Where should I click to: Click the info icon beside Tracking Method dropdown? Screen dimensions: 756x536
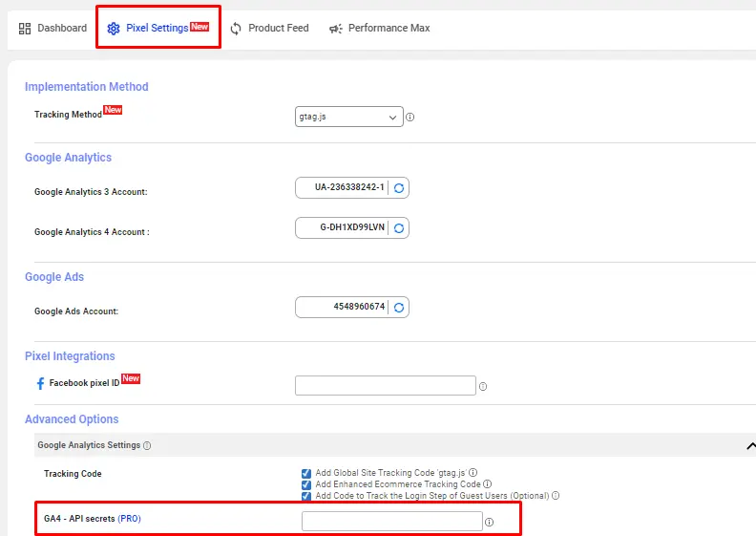tap(409, 117)
